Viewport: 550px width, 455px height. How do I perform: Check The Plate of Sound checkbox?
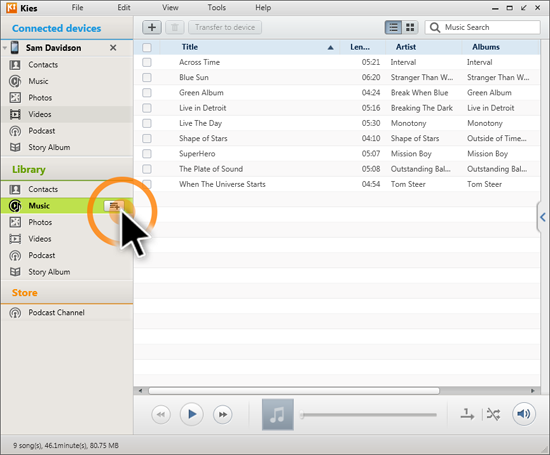147,169
